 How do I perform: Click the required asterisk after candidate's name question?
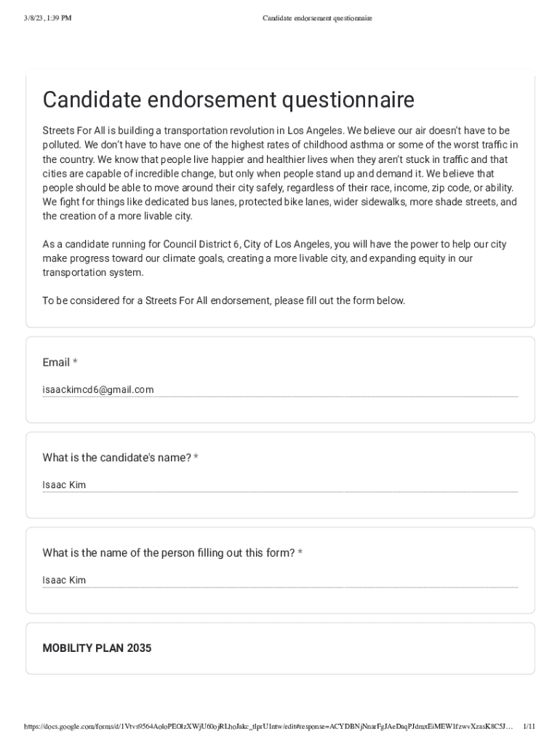click(x=196, y=458)
